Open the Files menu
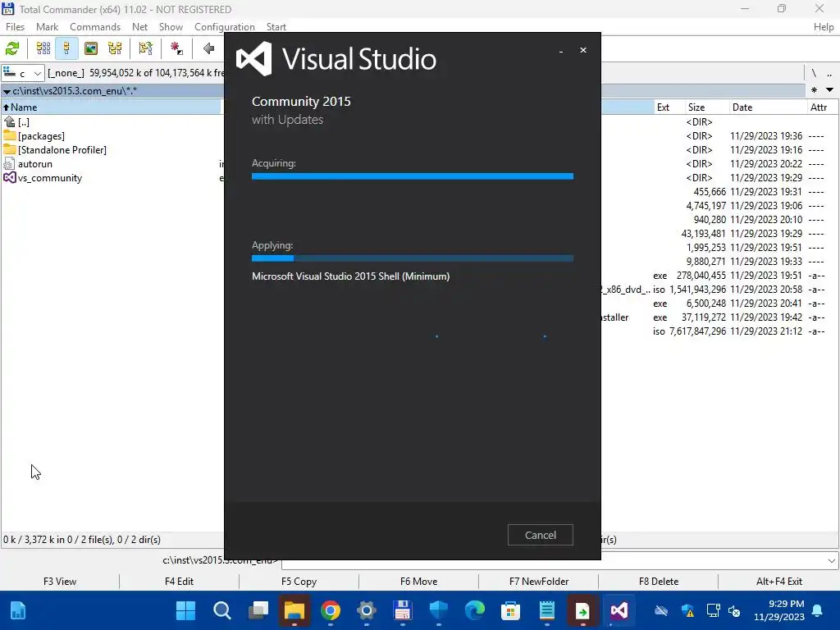 [15, 27]
